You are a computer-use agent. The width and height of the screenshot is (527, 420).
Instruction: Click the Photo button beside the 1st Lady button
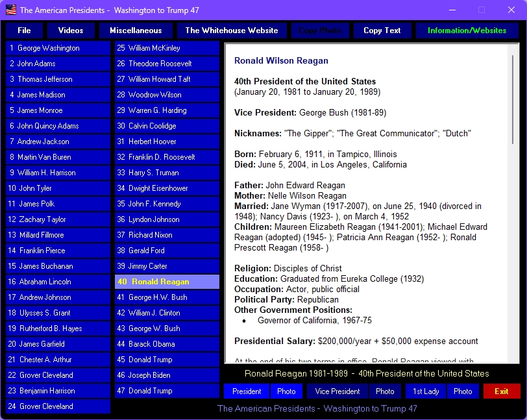coord(463,391)
